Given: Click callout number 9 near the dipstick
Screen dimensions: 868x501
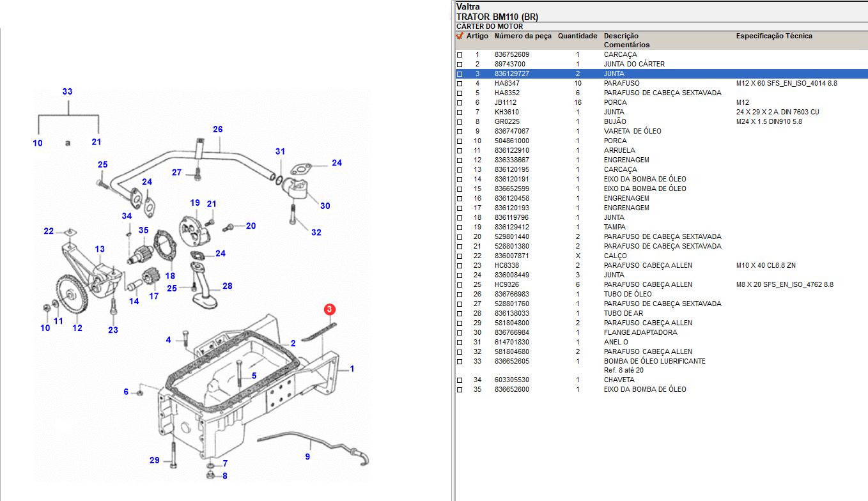Looking at the screenshot, I should pos(307,456).
